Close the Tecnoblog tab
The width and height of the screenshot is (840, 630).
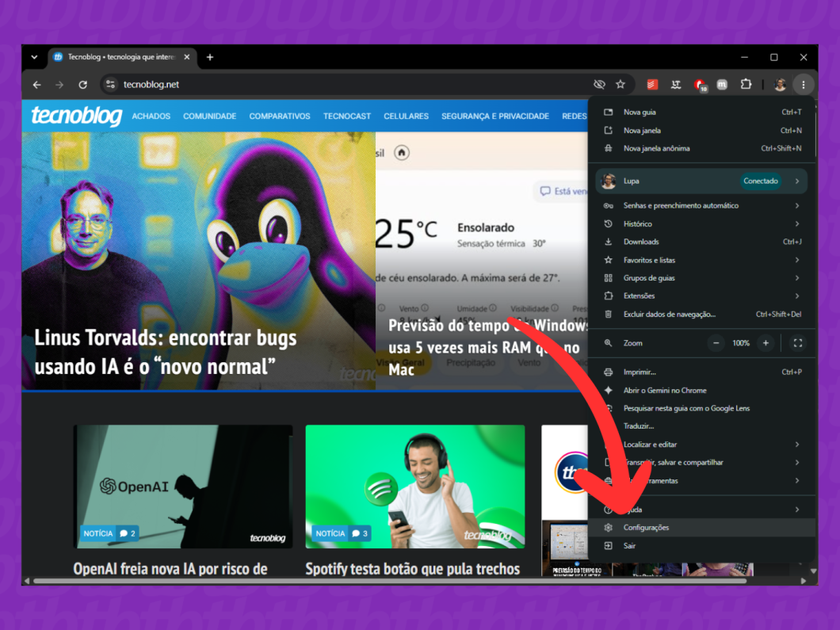(187, 57)
